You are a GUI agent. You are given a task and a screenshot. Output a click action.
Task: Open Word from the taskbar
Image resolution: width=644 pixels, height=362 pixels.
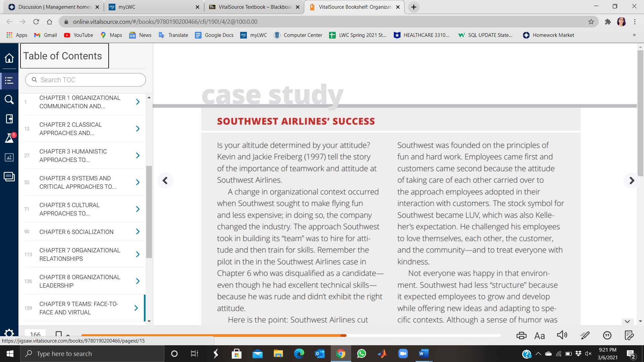[x=424, y=354]
